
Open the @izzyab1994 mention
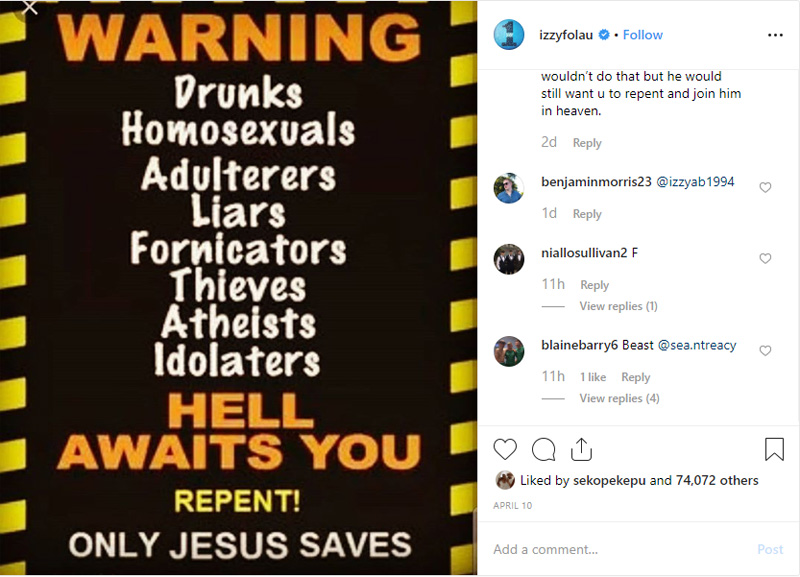695,182
